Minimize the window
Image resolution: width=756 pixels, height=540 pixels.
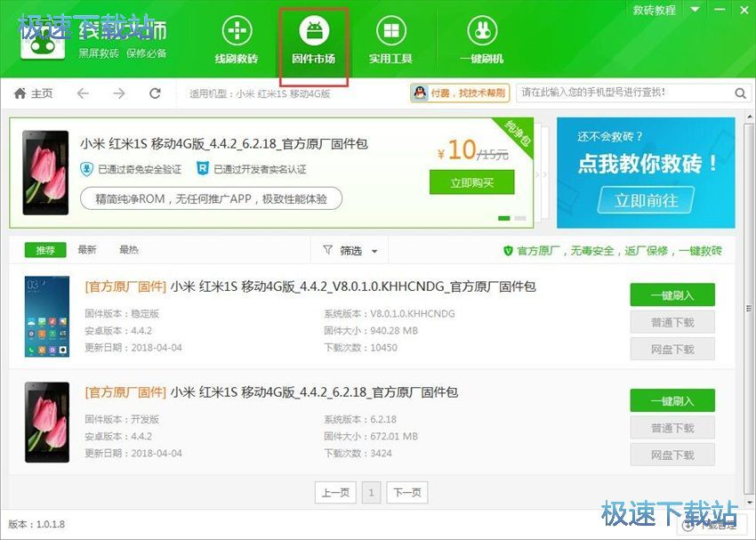click(720, 10)
